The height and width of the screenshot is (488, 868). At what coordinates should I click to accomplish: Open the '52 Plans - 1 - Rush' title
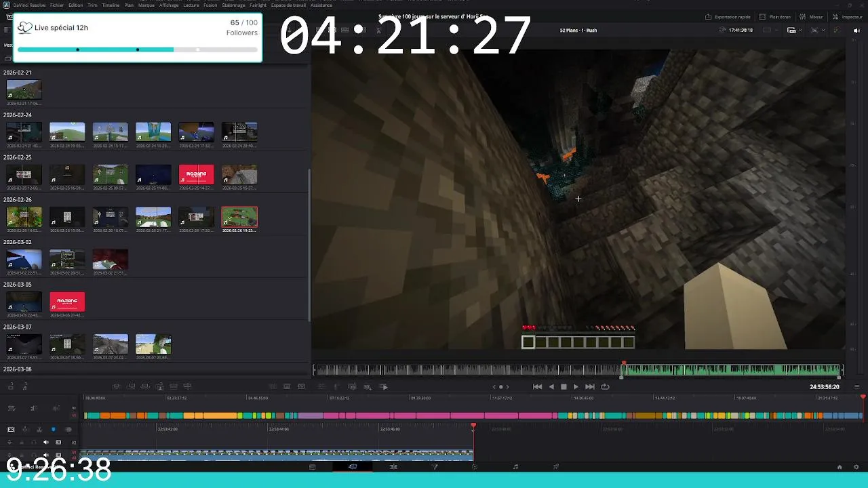tap(578, 30)
